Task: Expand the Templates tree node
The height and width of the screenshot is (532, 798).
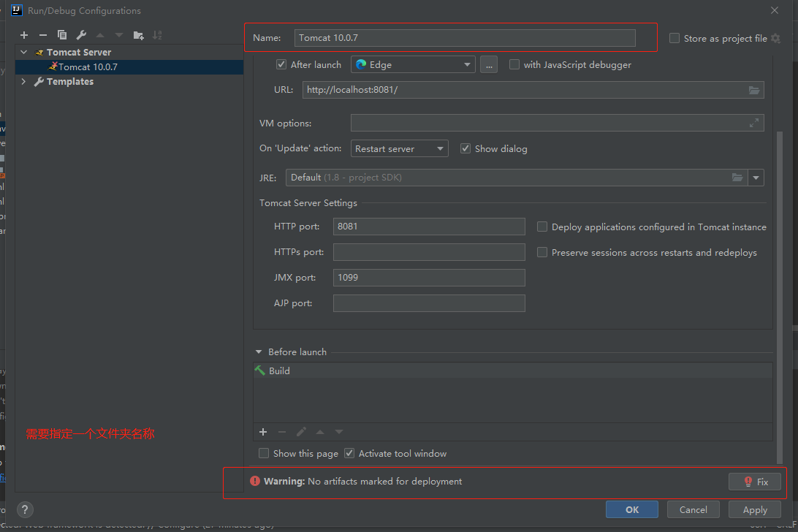Action: [x=23, y=81]
